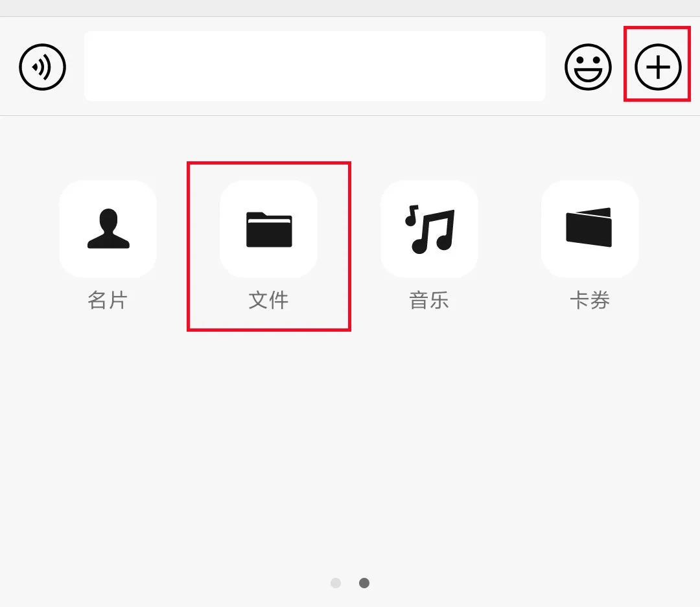Viewport: 700px width, 607px height.
Task: Open the 卡券 wallet coupon icon
Action: tap(590, 229)
